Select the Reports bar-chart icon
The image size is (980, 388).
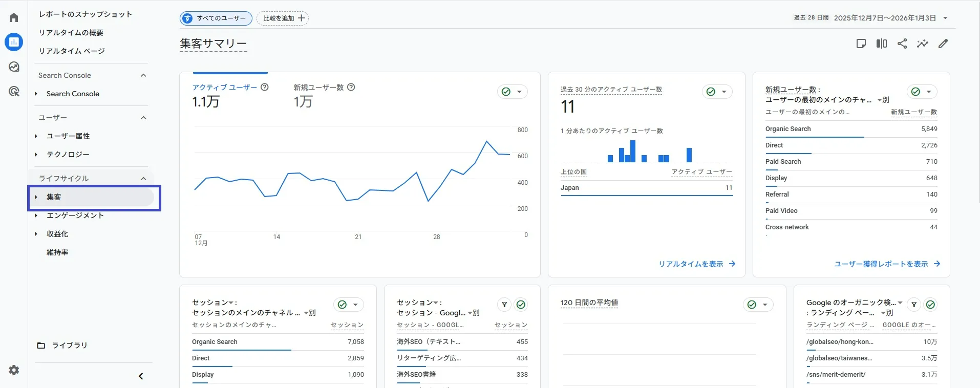14,42
